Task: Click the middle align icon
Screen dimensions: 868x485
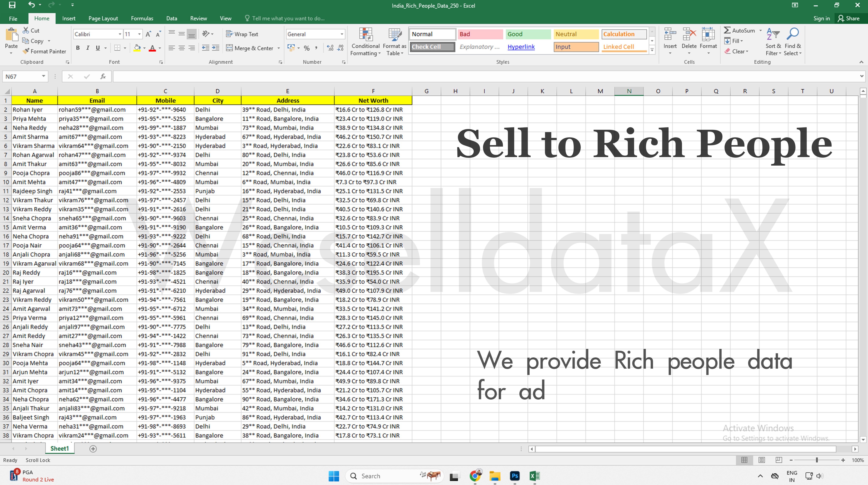Action: point(182,34)
